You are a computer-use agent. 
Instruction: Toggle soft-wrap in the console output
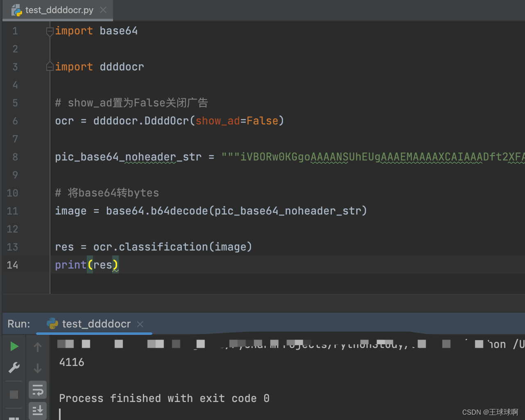pyautogui.click(x=38, y=390)
